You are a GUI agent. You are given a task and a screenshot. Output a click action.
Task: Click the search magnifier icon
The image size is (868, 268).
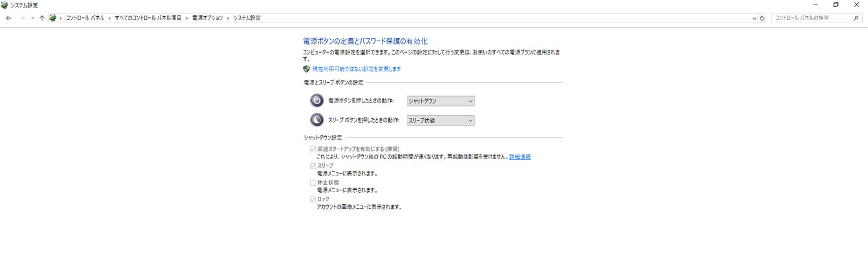pos(856,19)
